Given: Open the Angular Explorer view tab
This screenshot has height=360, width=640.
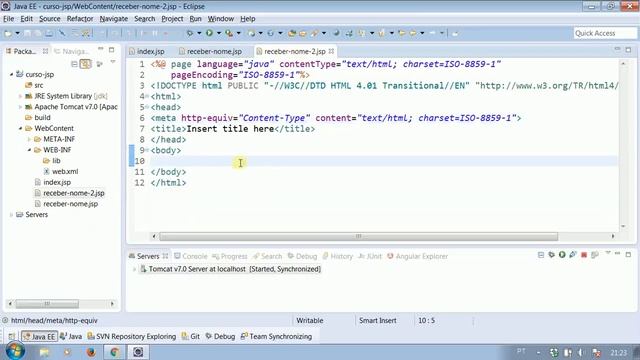Looking at the screenshot, I should coord(418,256).
